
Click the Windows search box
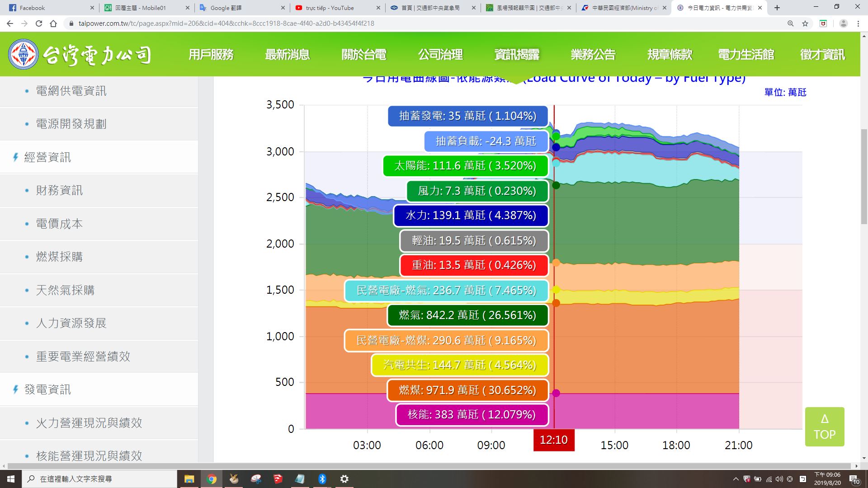click(99, 479)
